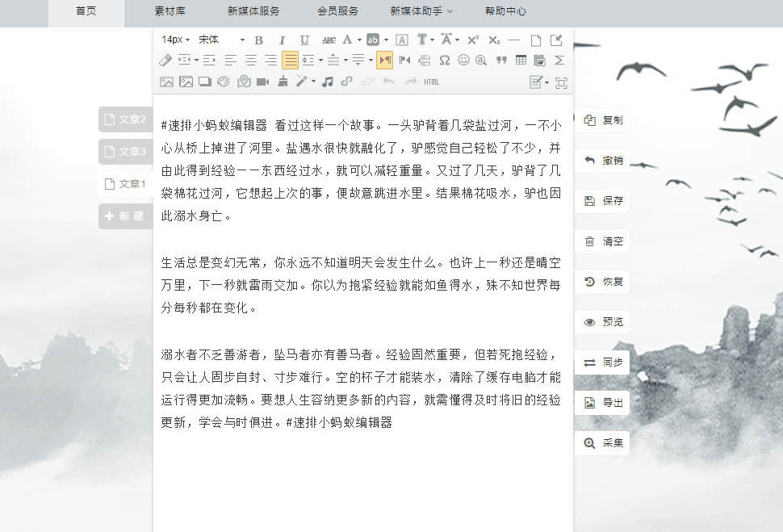Toggle italic formatting
783x532 pixels.
coord(282,40)
